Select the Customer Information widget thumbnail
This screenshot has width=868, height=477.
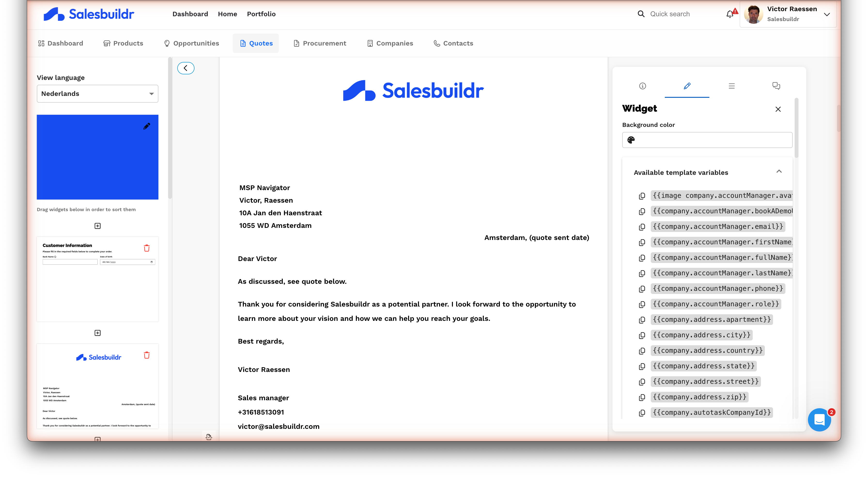tap(97, 279)
